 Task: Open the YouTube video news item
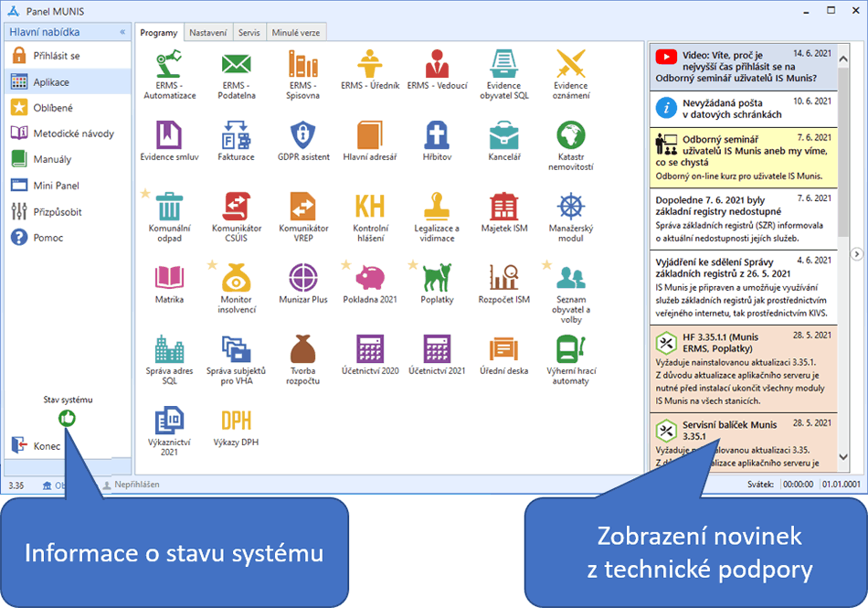click(x=744, y=67)
